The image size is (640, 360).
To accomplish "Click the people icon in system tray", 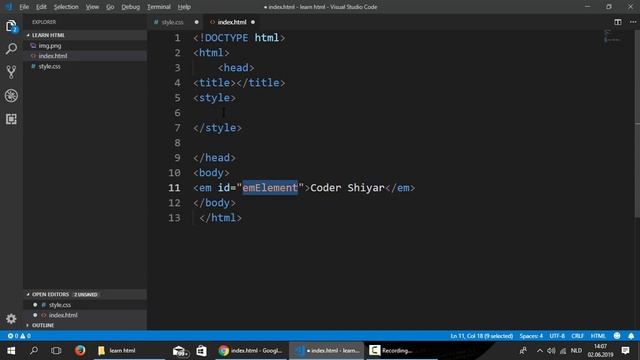I will [523, 351].
